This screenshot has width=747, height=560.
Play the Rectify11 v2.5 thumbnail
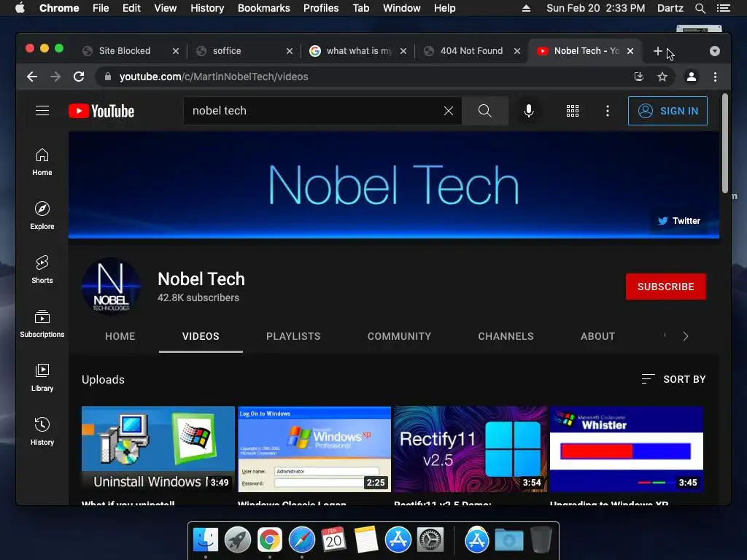[x=471, y=448]
